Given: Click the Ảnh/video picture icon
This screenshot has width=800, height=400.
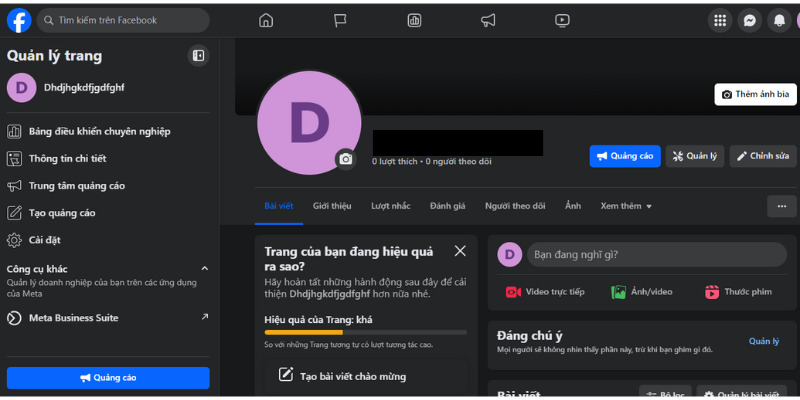Looking at the screenshot, I should coord(618,292).
